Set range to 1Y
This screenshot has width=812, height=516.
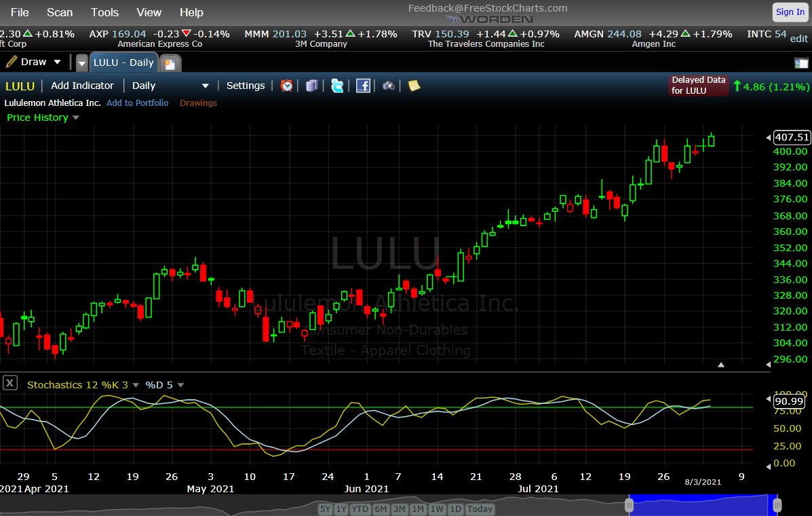pos(341,509)
